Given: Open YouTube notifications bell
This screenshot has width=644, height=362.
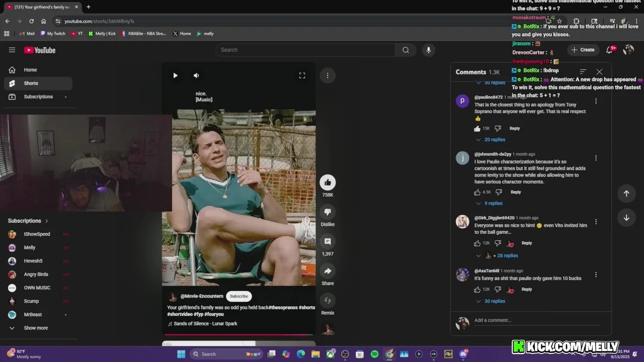Looking at the screenshot, I should (610, 50).
